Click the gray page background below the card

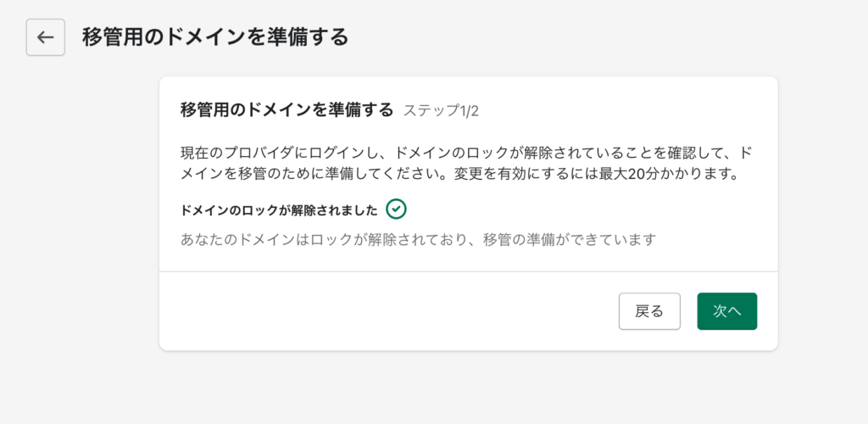468,388
